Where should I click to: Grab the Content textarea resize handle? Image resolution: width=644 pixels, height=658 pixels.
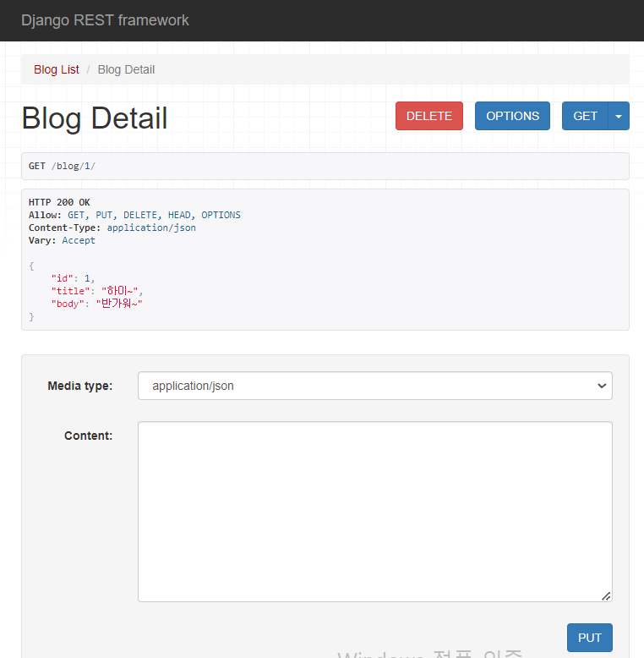606,596
